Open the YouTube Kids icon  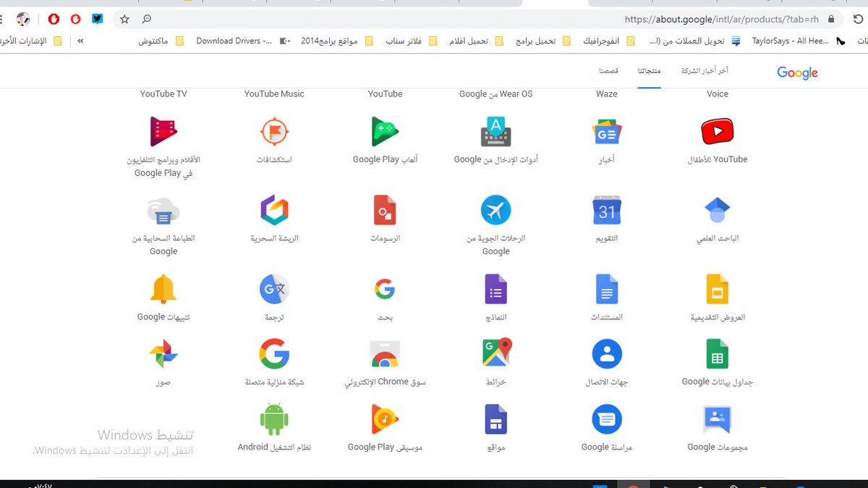718,132
